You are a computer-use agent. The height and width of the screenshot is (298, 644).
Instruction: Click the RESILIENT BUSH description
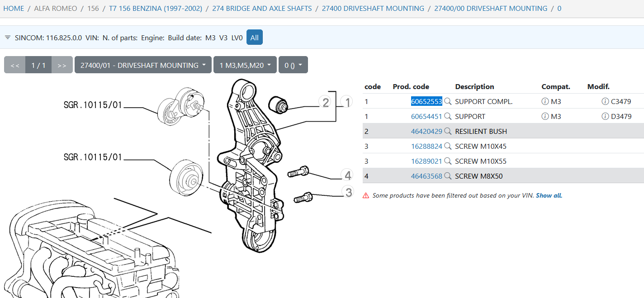481,131
